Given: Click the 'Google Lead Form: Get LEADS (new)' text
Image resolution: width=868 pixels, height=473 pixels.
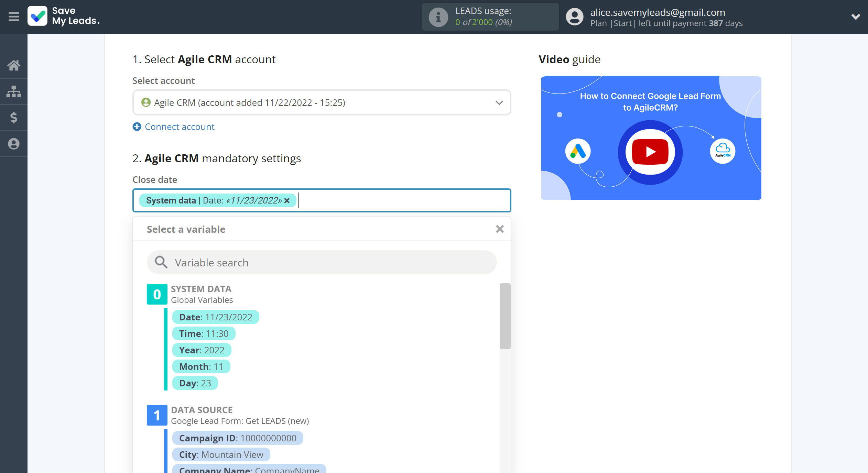Looking at the screenshot, I should (240, 421).
